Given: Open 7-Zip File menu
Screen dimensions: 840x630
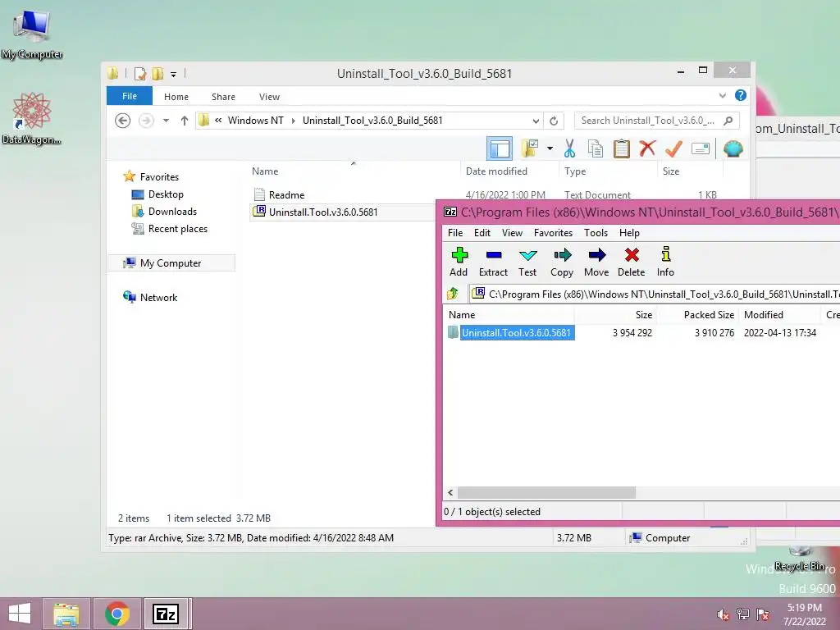Looking at the screenshot, I should [454, 232].
